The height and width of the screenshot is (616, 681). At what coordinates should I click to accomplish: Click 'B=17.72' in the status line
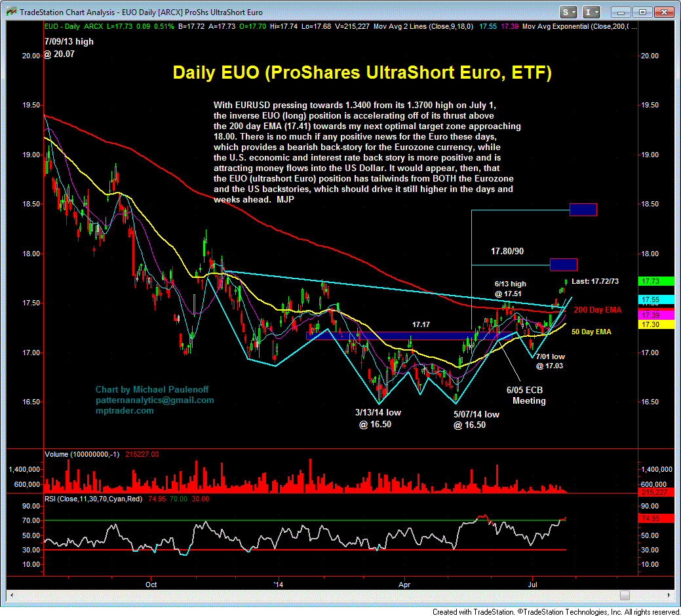(191, 26)
